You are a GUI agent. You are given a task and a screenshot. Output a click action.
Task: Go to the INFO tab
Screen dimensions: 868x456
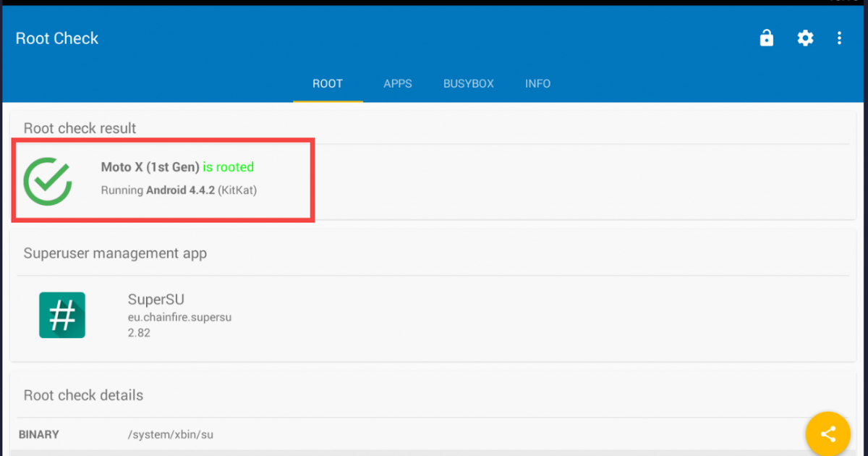(x=538, y=84)
